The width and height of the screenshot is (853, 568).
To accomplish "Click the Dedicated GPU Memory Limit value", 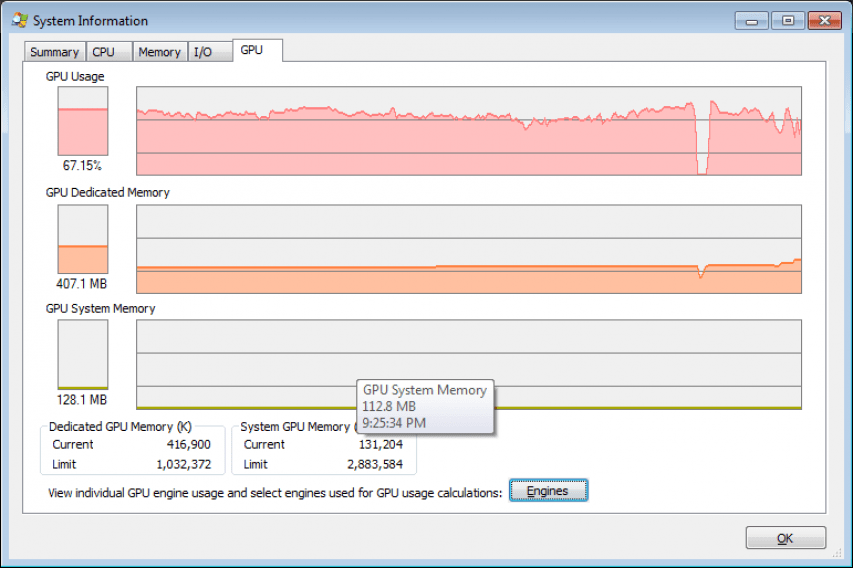I will click(x=183, y=464).
